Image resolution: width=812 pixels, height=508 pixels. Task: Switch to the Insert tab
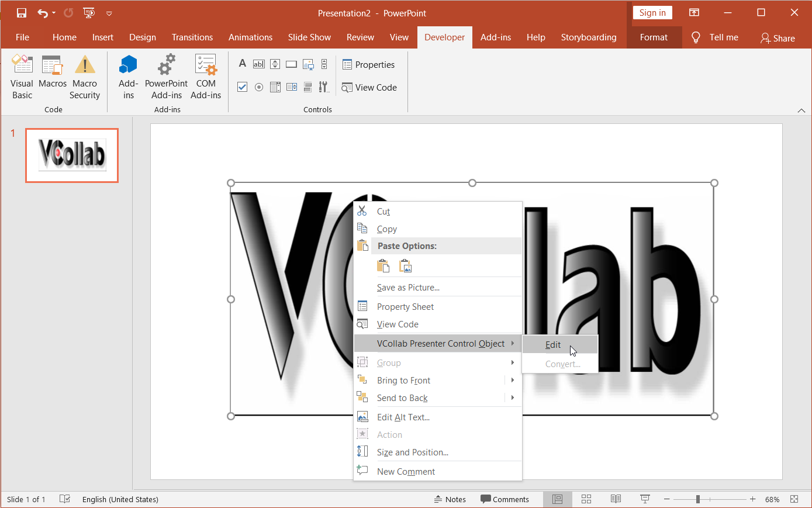click(103, 37)
